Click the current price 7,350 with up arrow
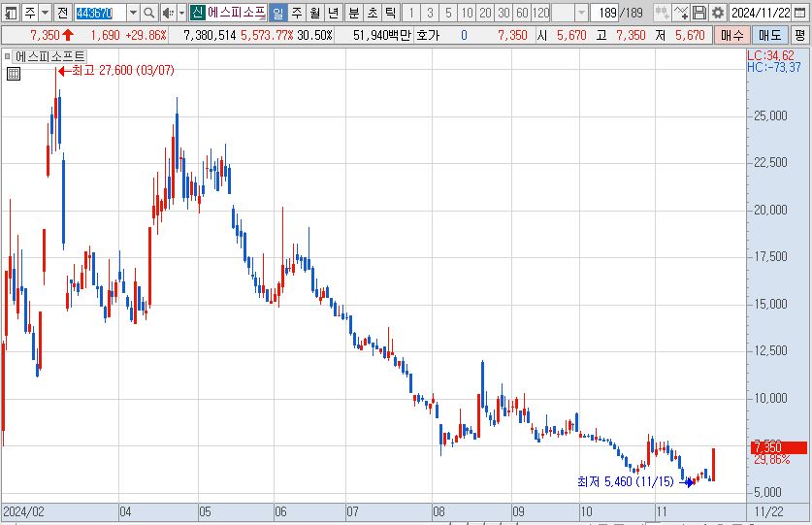The width and height of the screenshot is (812, 525). [x=51, y=35]
